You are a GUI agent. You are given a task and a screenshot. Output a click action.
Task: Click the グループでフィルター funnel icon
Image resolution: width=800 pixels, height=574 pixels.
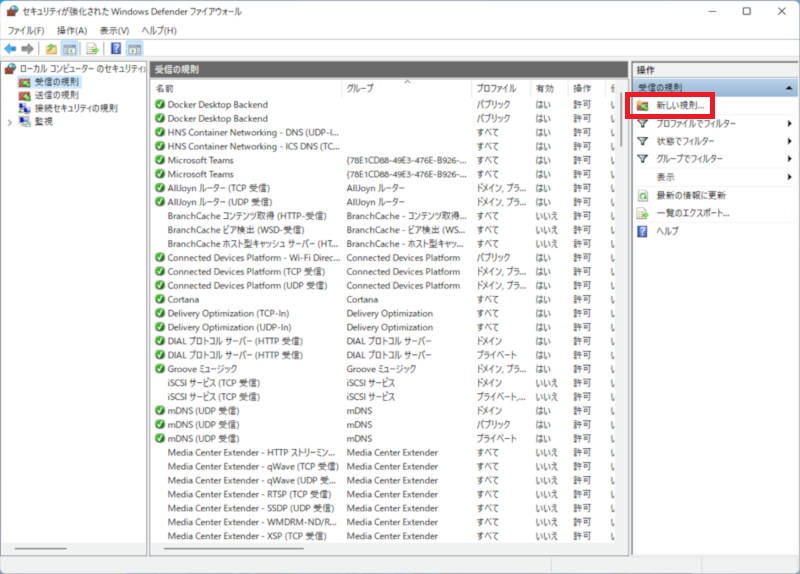tap(642, 159)
